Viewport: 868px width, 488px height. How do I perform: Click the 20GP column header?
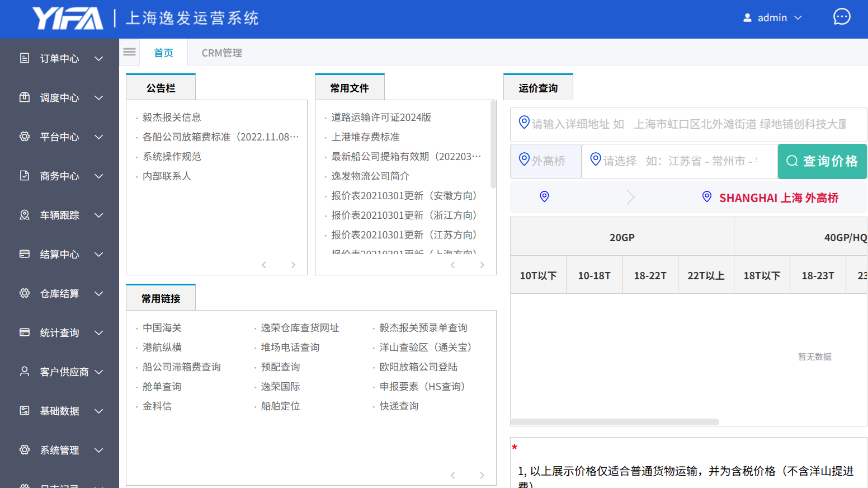click(x=622, y=237)
